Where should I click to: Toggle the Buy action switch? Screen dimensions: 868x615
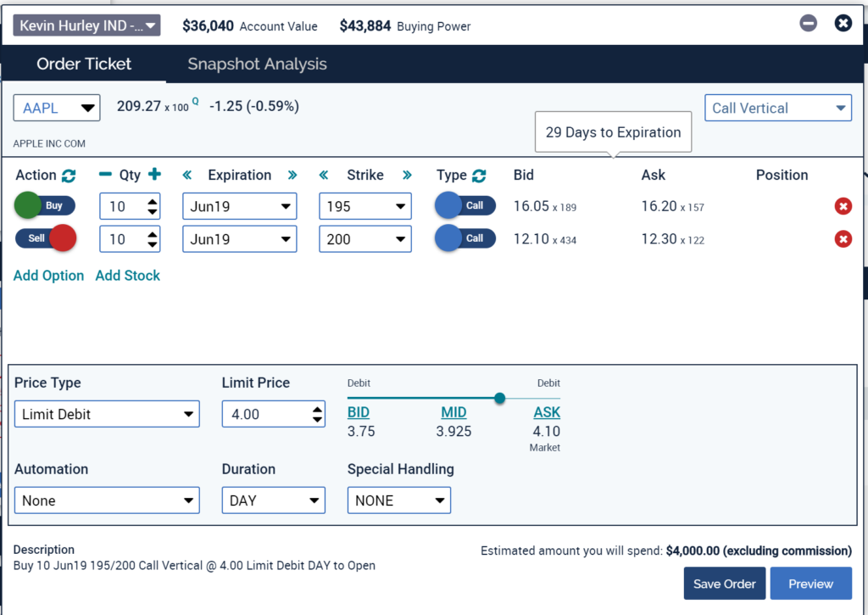click(45, 206)
